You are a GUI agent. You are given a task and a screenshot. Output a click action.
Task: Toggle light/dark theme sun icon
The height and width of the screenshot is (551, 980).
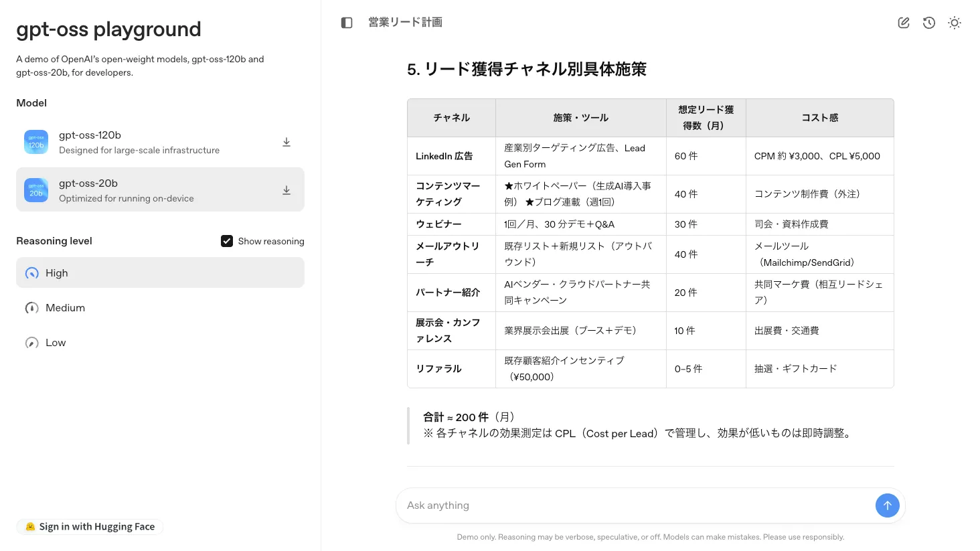tap(955, 23)
